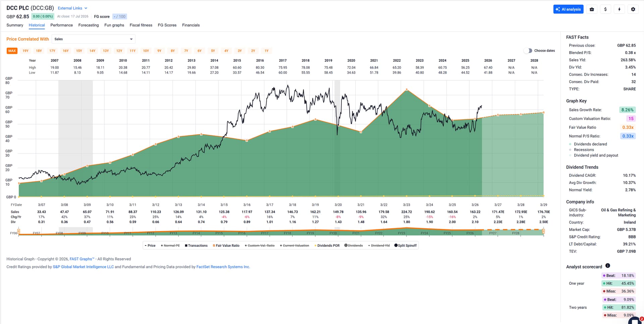Click the S&P Credit Rating value BBB

click(632, 237)
